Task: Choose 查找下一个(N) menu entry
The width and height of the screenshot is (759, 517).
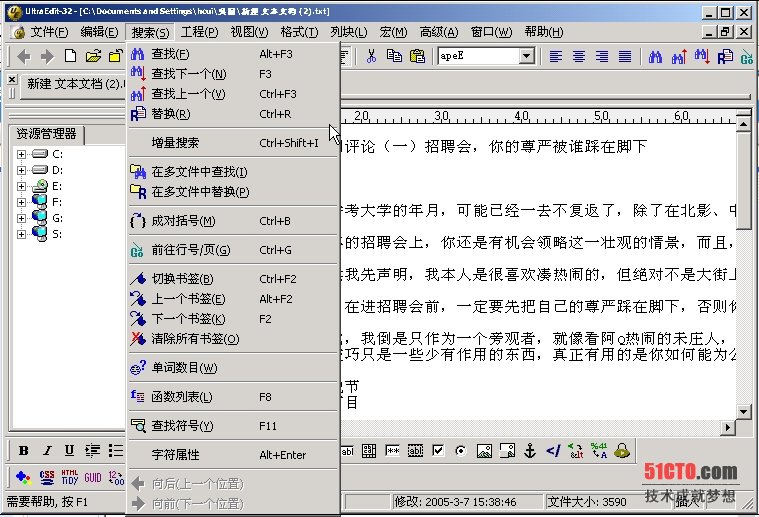Action: pyautogui.click(x=233, y=74)
